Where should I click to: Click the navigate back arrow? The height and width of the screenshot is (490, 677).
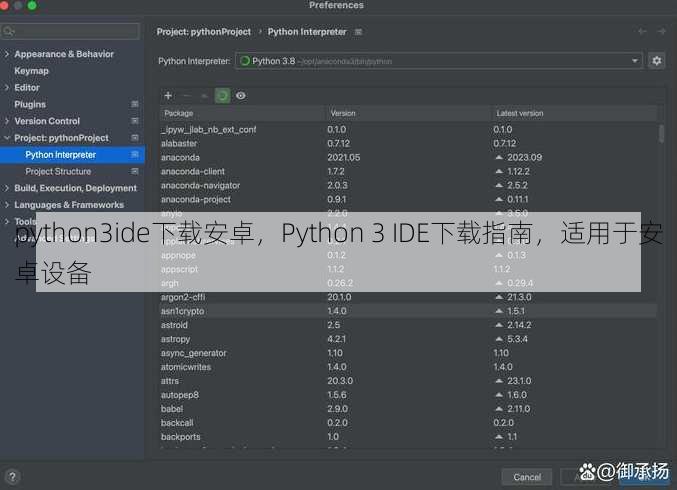(642, 31)
